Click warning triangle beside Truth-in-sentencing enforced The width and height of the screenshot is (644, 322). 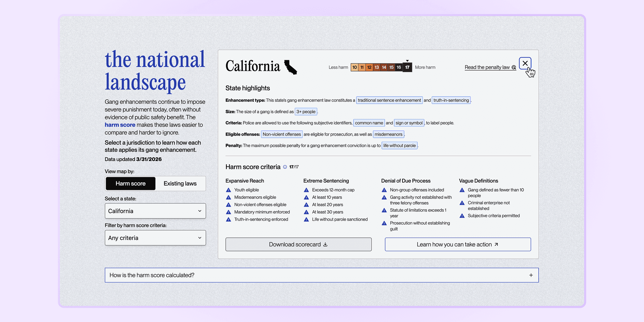229,220
